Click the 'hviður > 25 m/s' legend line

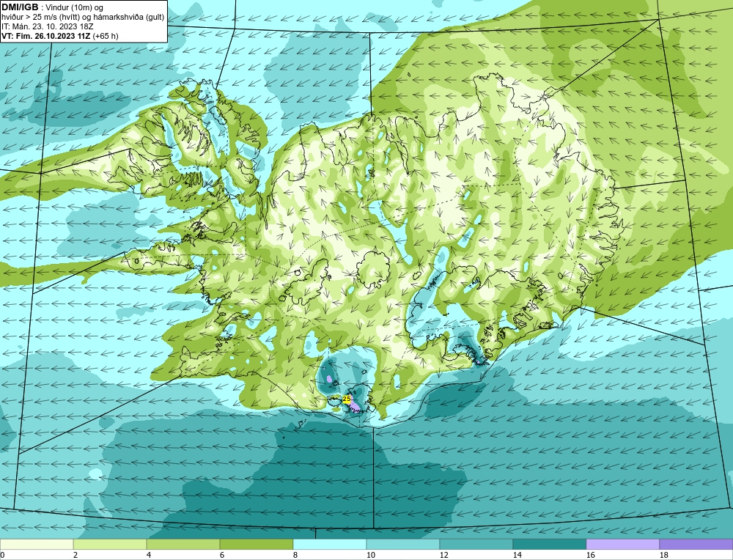[x=83, y=18]
